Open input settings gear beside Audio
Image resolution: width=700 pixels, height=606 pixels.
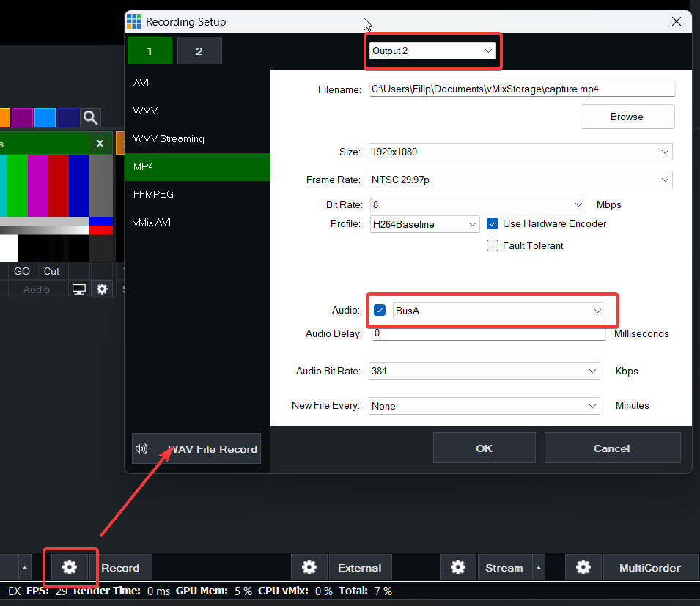coord(102,289)
